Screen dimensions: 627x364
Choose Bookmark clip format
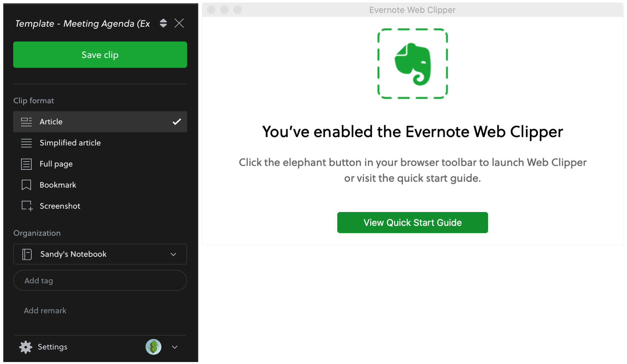[100, 185]
